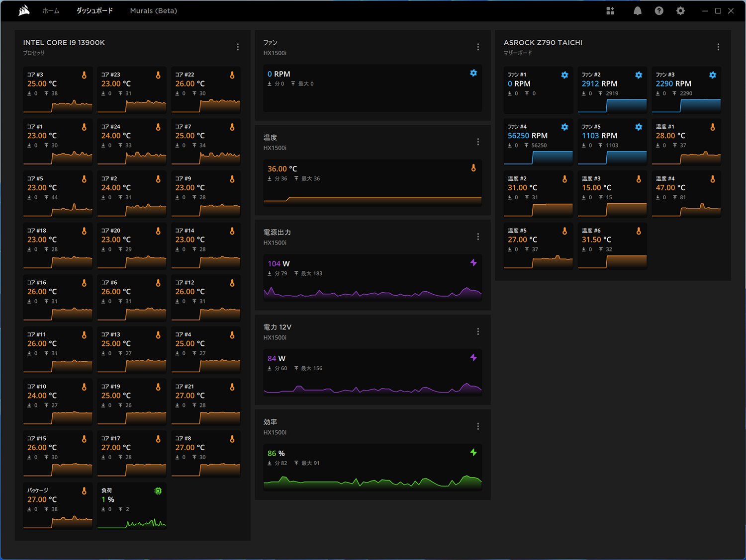Click the gear icon on ファン #2 tile

[639, 75]
